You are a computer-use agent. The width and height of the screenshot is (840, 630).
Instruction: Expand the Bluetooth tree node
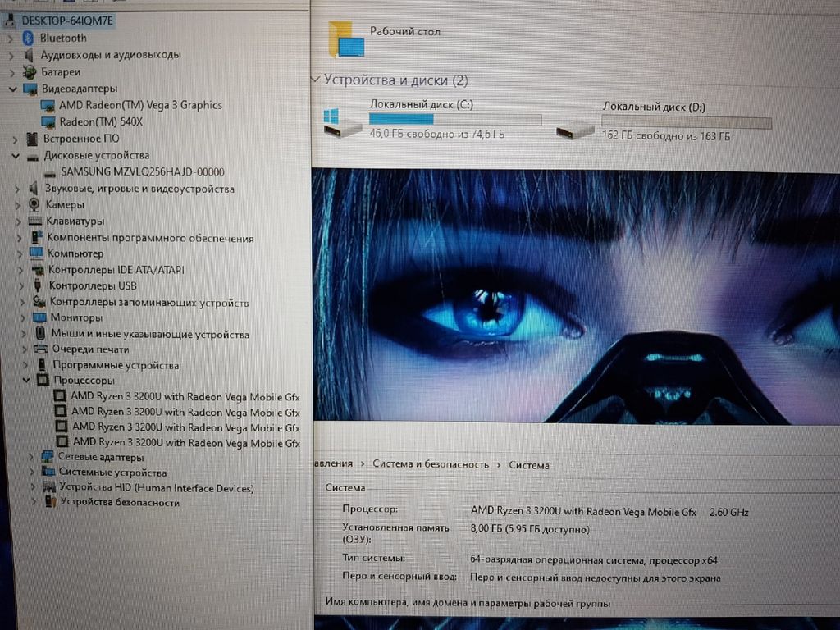pos(11,39)
